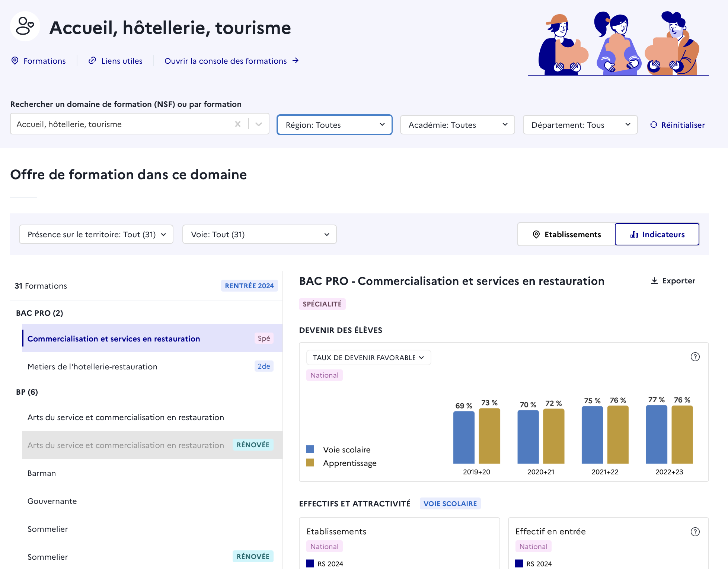Click the Voie scolaire blue legend swatch
Image resolution: width=728 pixels, height=569 pixels.
point(310,449)
